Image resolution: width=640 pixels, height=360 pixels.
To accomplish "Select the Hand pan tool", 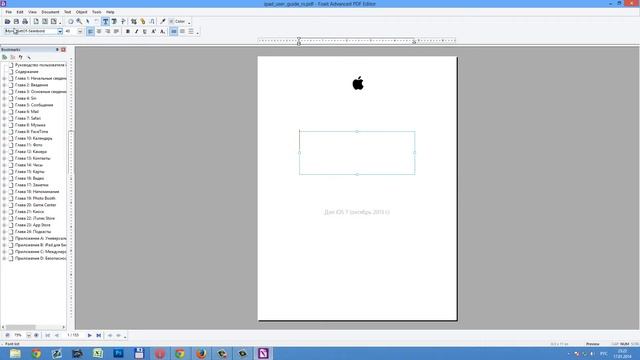I will click(x=71, y=21).
